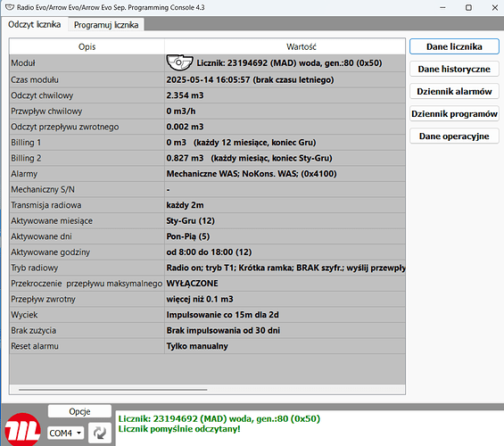
Task: Switch to Programuj licznika tab
Action: point(106,25)
